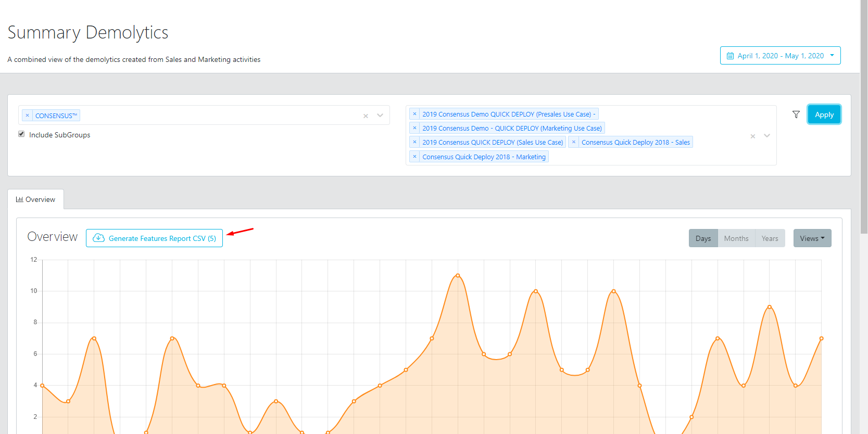Click the Summary Demolytics heading
The height and width of the screenshot is (434, 868).
[x=88, y=32]
